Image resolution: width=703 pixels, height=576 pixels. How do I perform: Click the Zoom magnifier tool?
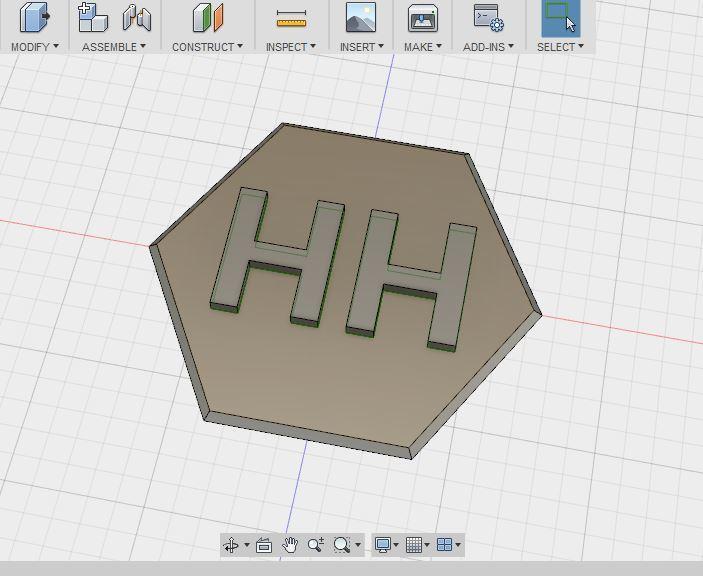(316, 545)
